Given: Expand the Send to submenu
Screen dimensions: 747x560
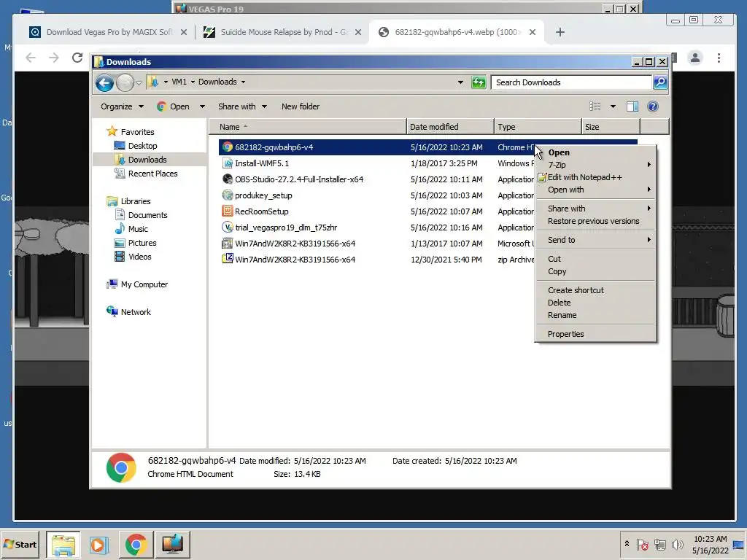Looking at the screenshot, I should [595, 240].
